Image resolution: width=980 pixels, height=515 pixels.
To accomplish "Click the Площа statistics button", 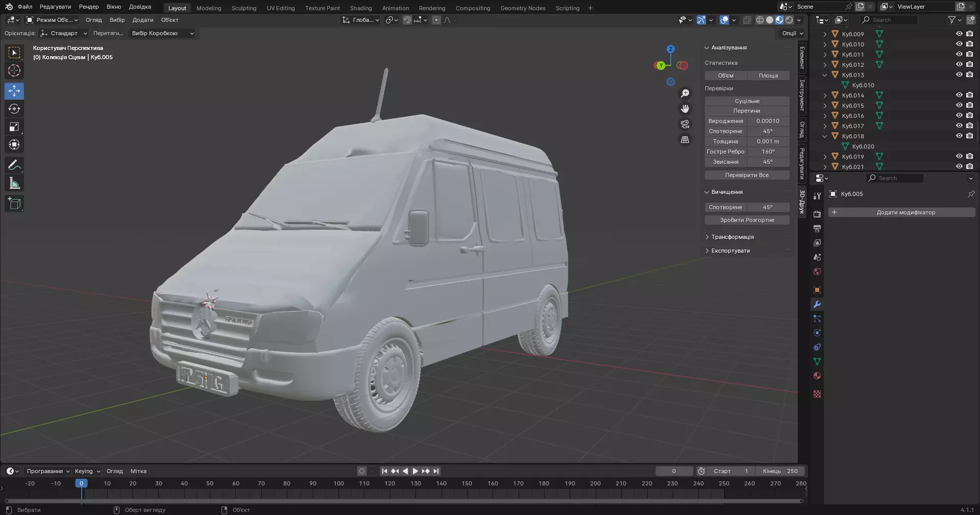I will pyautogui.click(x=768, y=76).
